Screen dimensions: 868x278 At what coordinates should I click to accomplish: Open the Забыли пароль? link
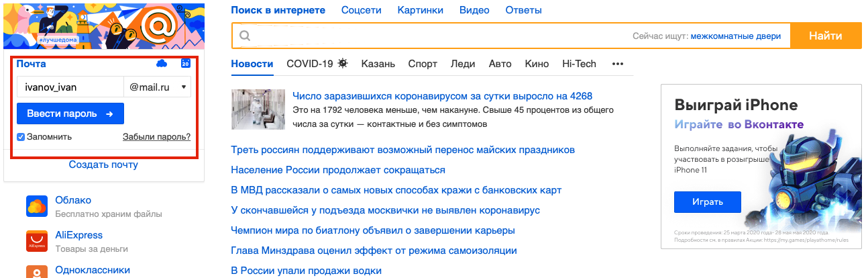coord(156,137)
